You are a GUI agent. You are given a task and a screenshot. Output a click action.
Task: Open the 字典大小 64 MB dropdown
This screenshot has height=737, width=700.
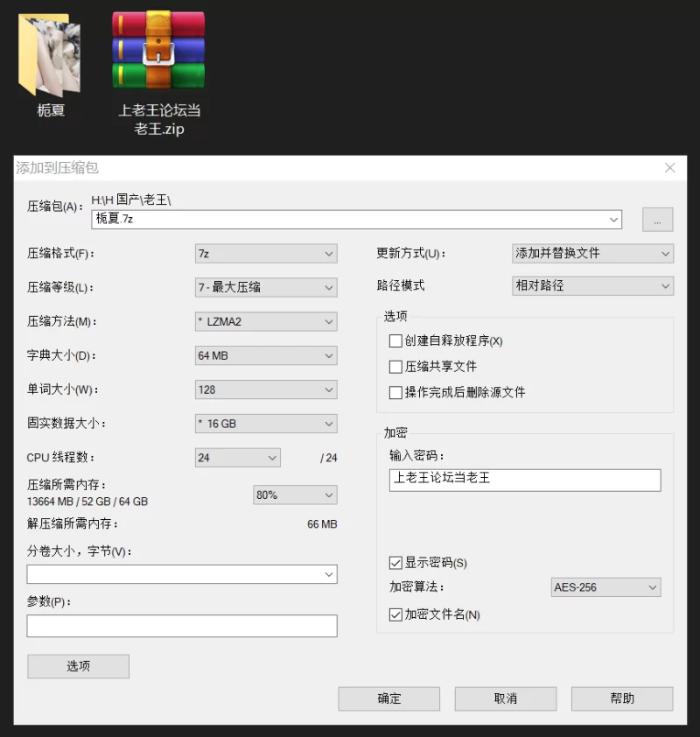click(x=266, y=356)
